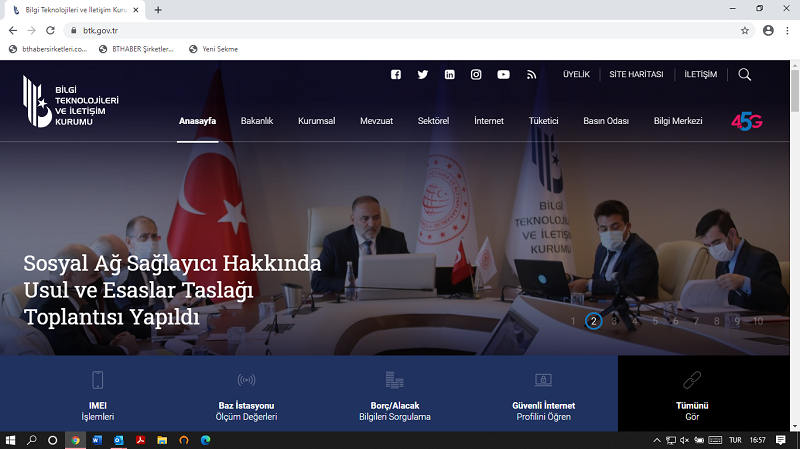Bookmark this page with star icon
Screen dimensions: 800x449
pos(745,31)
